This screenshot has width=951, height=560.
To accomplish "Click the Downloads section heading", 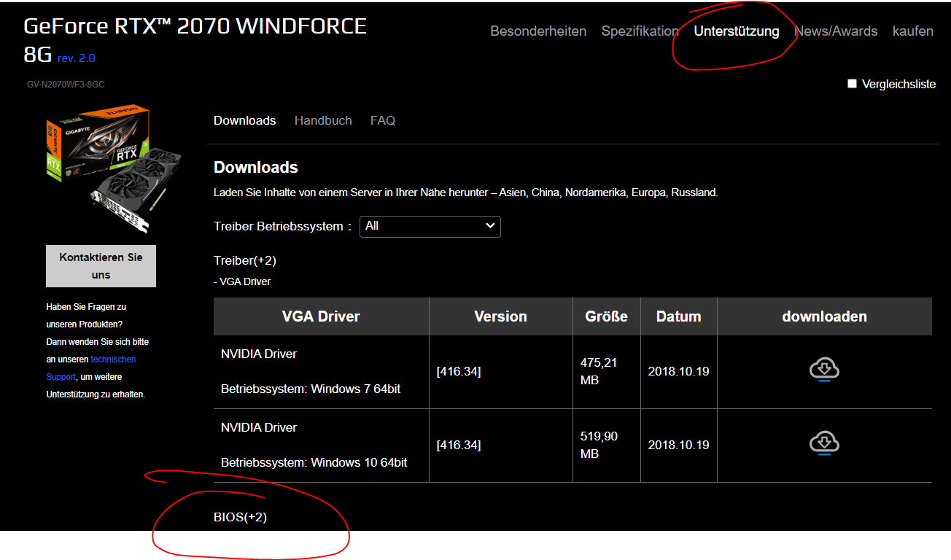I will click(256, 168).
